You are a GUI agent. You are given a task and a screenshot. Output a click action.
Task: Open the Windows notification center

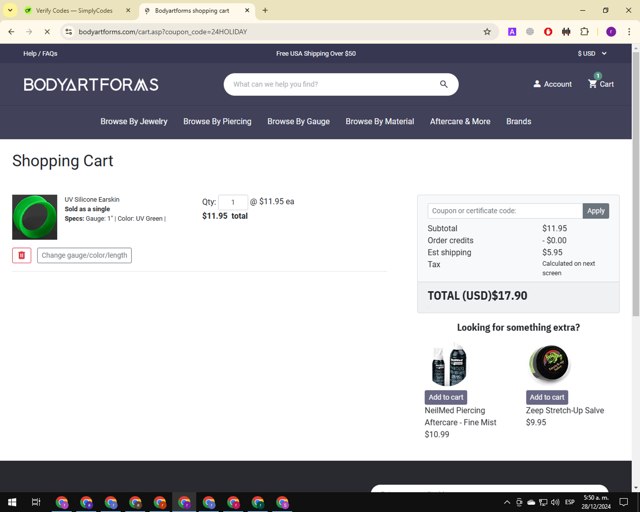tap(624, 502)
